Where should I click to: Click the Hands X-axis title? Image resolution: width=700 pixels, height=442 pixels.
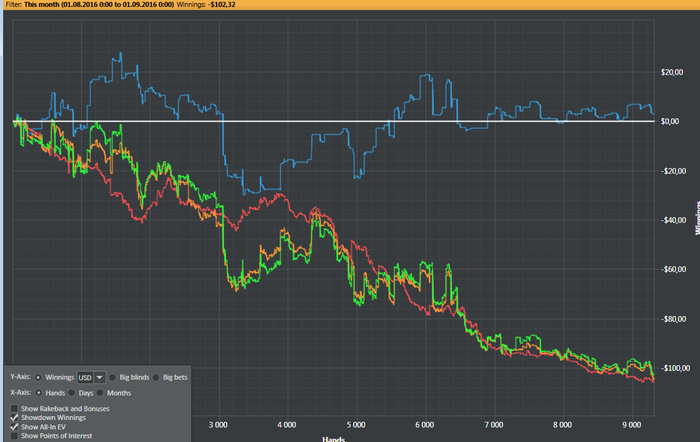coord(333,439)
